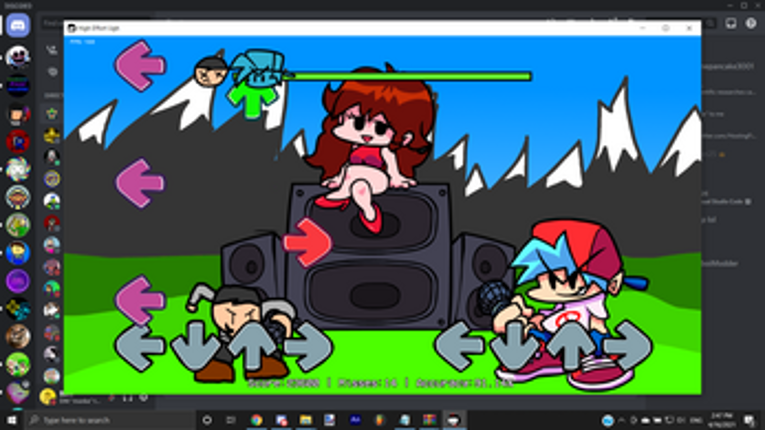Toggle the Discord microphone mute button
The height and width of the screenshot is (430, 765).
click(x=112, y=398)
